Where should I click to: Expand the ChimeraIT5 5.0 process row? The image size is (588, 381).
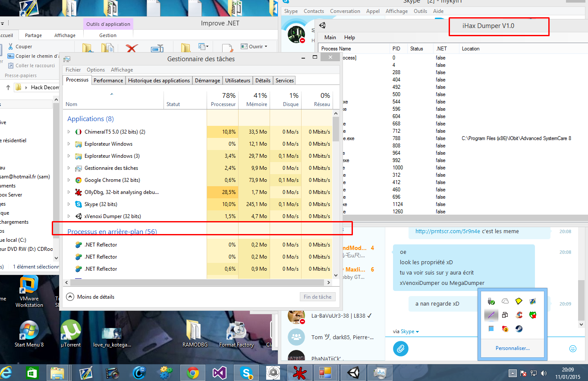click(69, 131)
